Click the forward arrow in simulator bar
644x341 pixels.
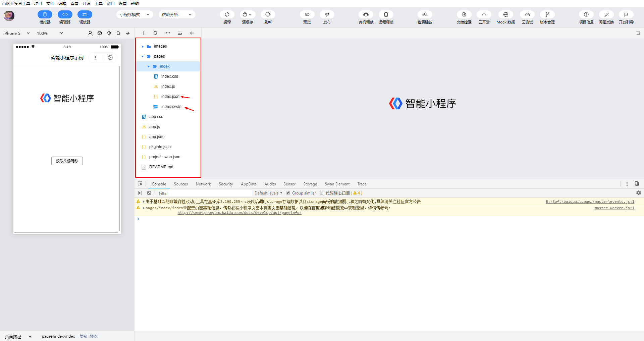click(x=128, y=33)
